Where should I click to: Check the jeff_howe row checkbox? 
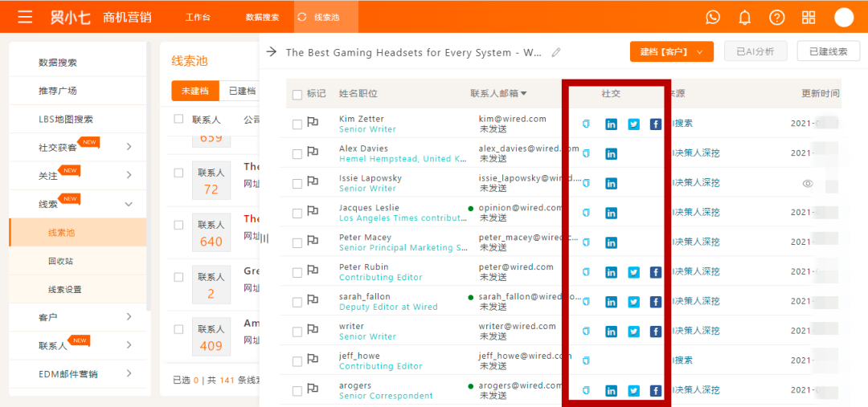[297, 361]
